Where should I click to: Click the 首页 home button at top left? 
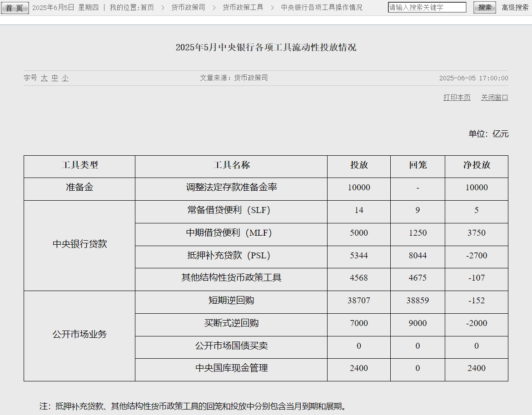click(15, 8)
